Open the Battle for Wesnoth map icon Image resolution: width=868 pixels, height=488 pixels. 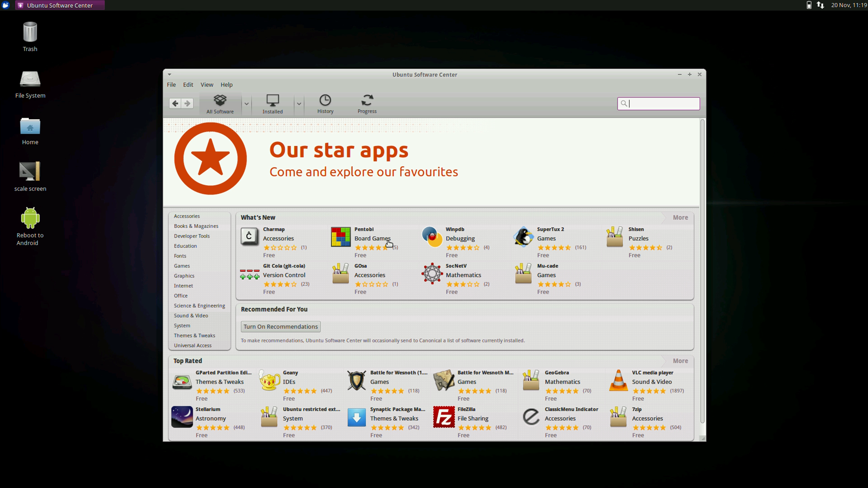tap(444, 380)
